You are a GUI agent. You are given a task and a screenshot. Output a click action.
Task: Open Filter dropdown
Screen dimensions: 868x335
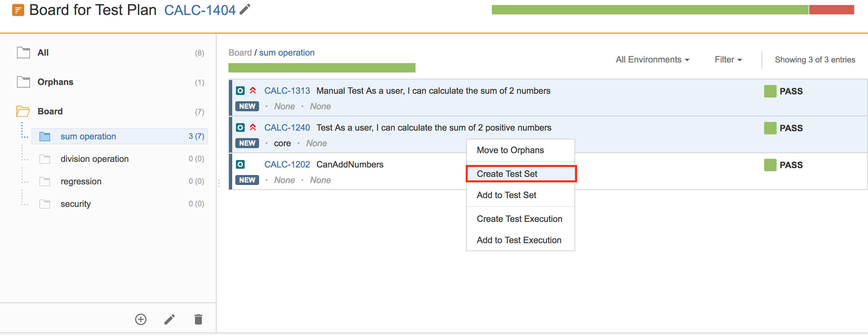click(728, 60)
